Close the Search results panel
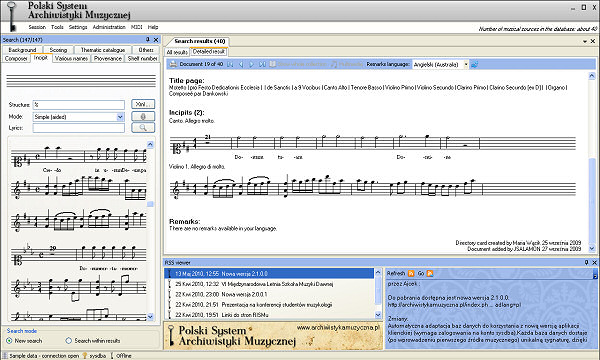Screen dimensions: 600x360 [x=593, y=41]
